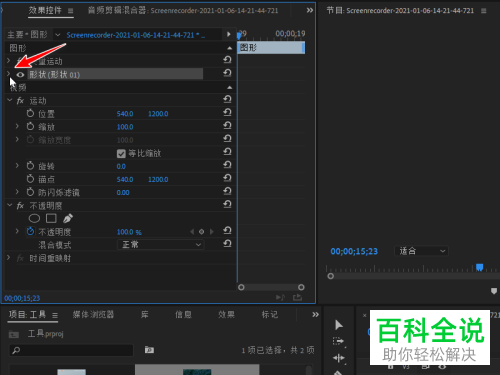Viewport: 500px width, 375px height.
Task: Switch to the 音频剪辑混合器 tab
Action: [x=183, y=11]
